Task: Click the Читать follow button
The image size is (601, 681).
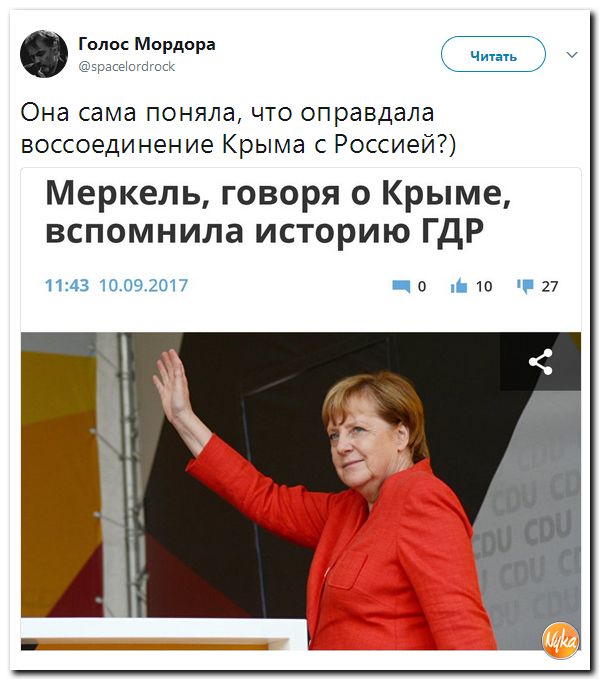Action: click(493, 54)
